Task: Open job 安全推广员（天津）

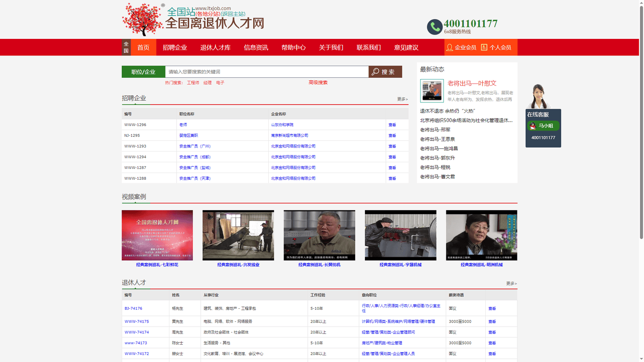Action: (195, 178)
